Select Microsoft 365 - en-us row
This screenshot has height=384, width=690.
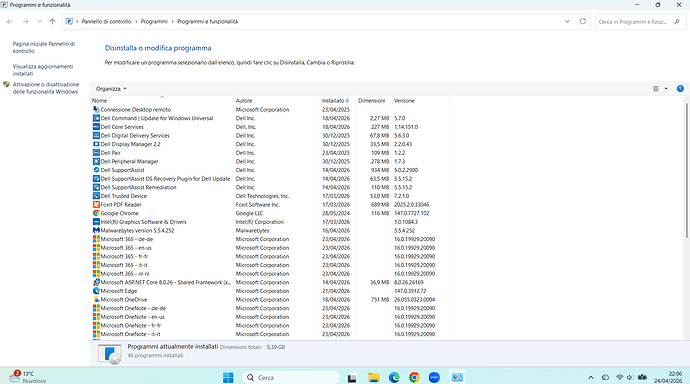(270, 248)
